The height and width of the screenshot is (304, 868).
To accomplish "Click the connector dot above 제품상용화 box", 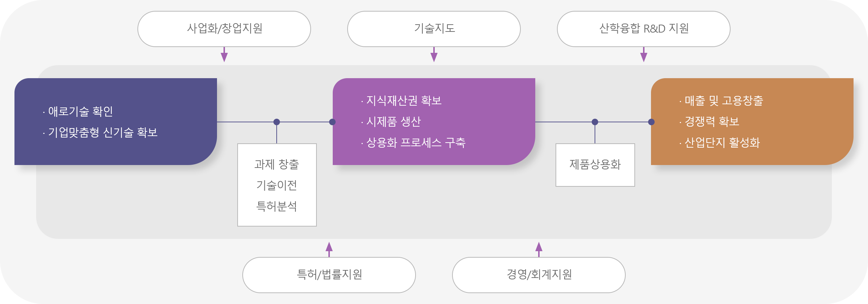I will click(595, 122).
